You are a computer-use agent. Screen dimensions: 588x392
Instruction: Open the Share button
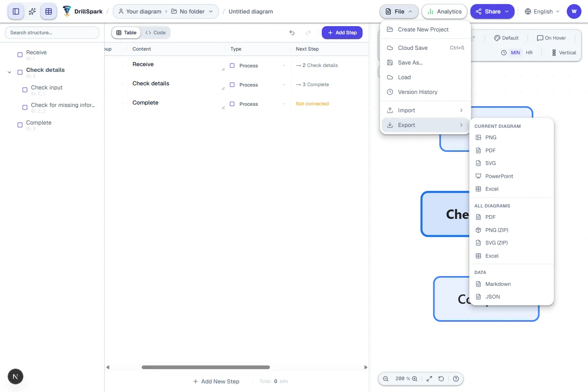(x=492, y=11)
